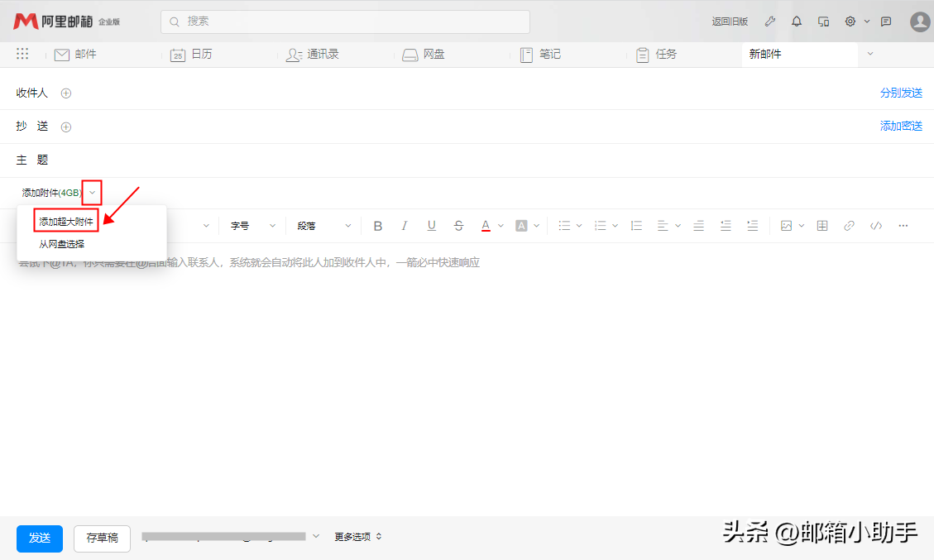This screenshot has width=934, height=560.
Task: Expand the 字号 font size dropdown
Action: (252, 226)
